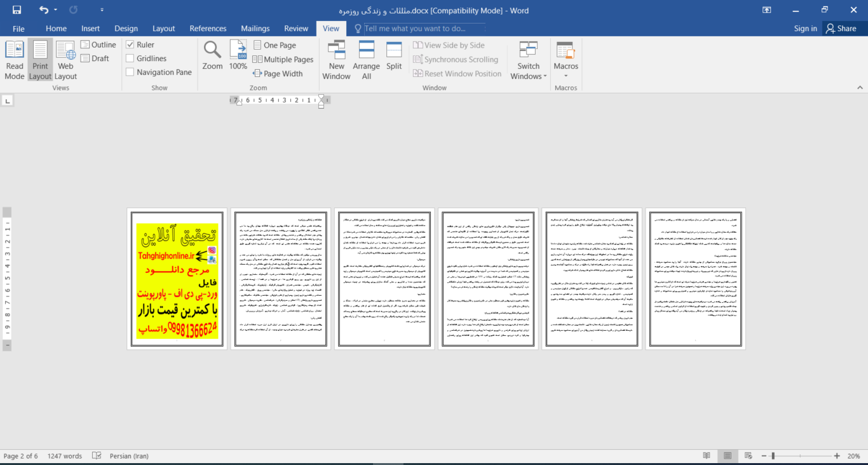The image size is (868, 465).
Task: Enable the Navigation Pane checkbox
Action: [x=130, y=73]
